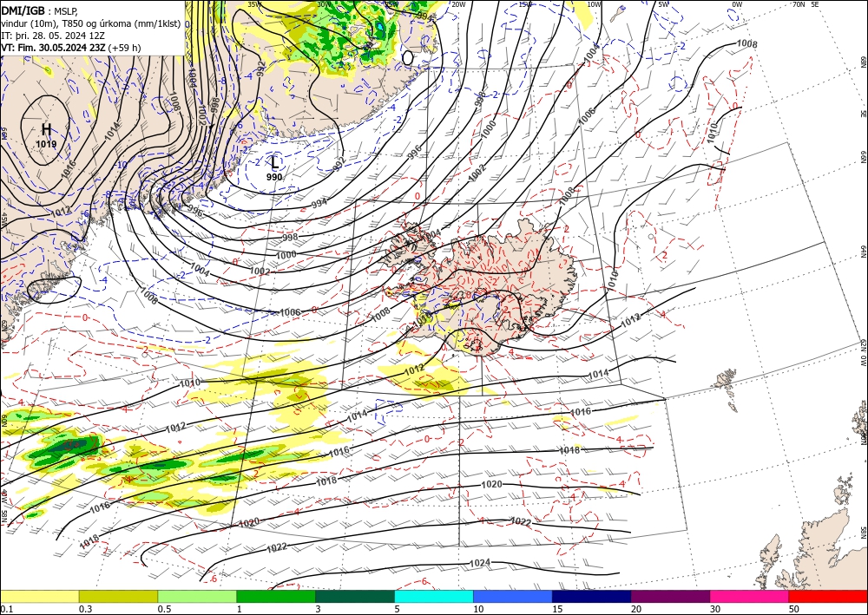Click the olive 0.3–0.5 legend color swatch
Image resolution: width=868 pixels, height=615 pixels.
tap(118, 596)
